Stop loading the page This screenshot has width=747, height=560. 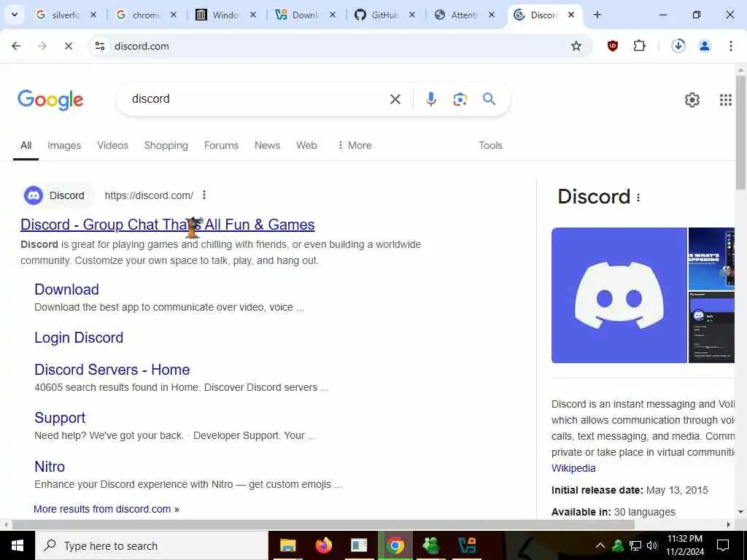pyautogui.click(x=68, y=46)
